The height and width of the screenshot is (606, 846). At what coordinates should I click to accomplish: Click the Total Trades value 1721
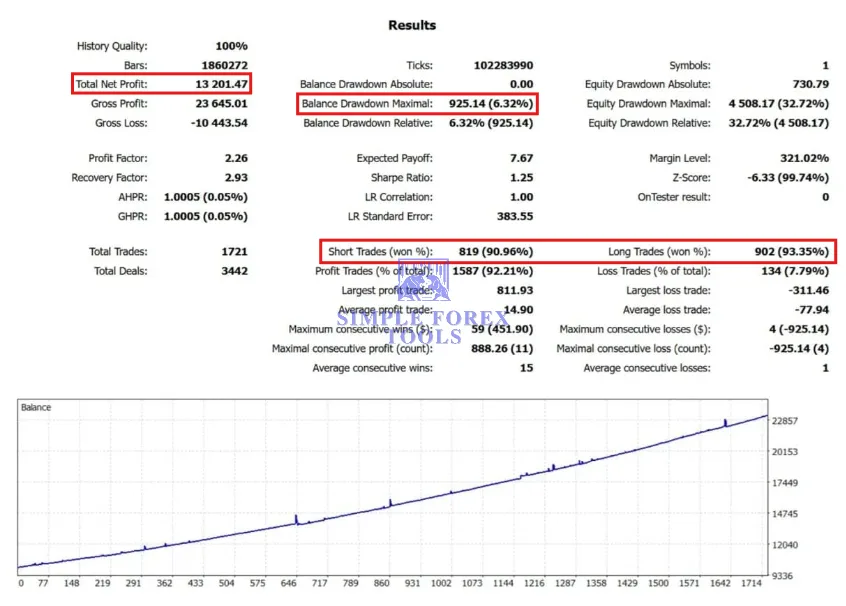[x=235, y=251]
